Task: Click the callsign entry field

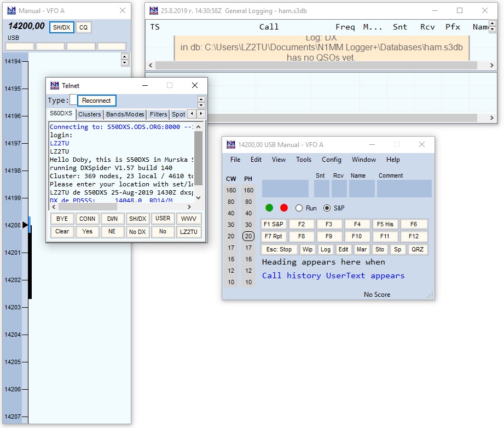Action: [x=285, y=189]
